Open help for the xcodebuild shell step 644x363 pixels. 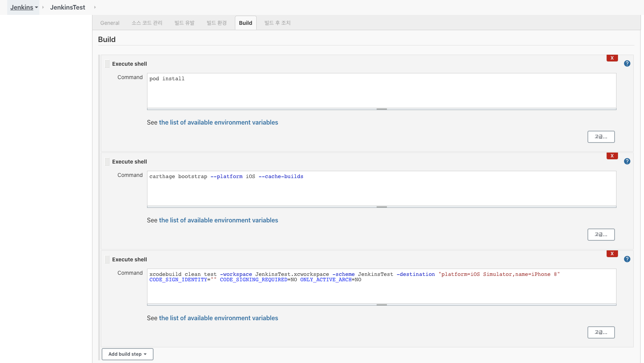point(627,259)
